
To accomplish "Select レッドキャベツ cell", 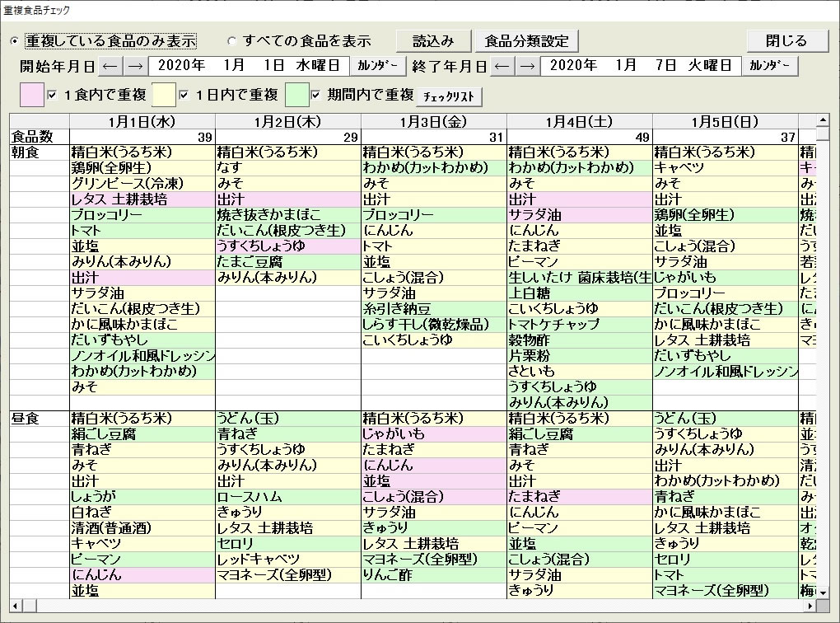I will click(x=288, y=560).
